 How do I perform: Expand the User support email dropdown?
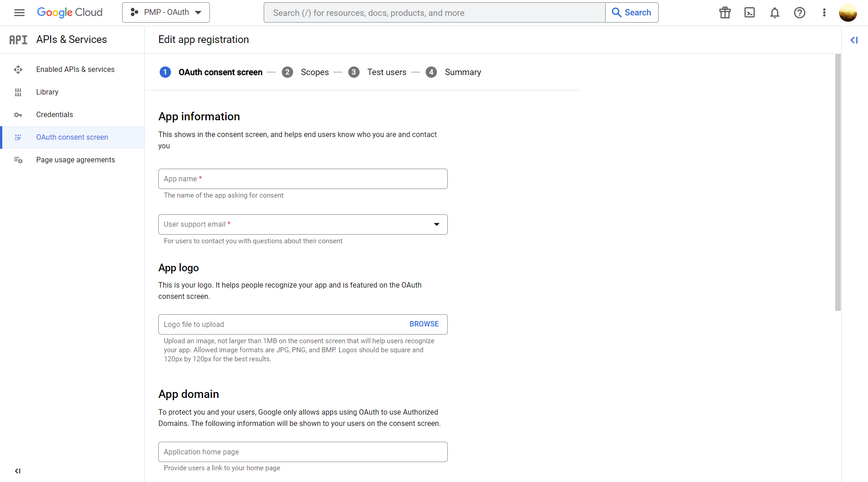coord(436,224)
